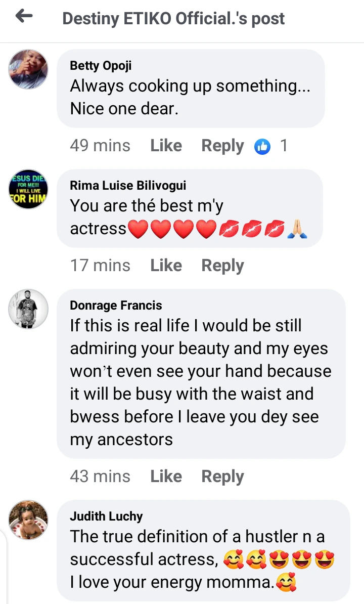364x604 pixels.
Task: View reaction count on Betty's comment
Action: click(x=284, y=146)
